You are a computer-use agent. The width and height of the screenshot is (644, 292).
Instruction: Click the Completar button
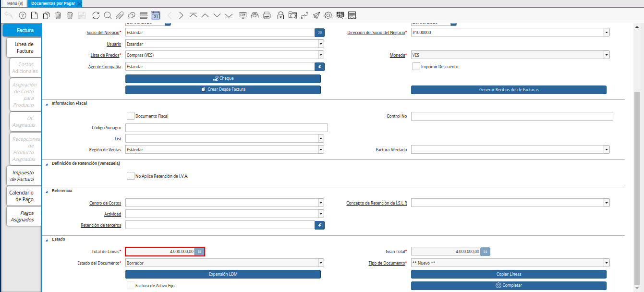click(x=509, y=285)
